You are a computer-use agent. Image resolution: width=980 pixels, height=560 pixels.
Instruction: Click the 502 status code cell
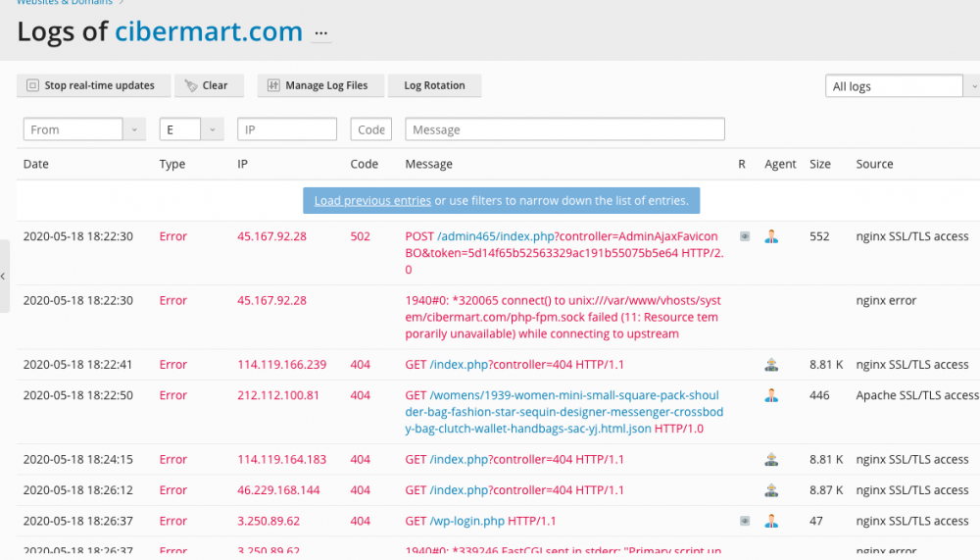(360, 236)
